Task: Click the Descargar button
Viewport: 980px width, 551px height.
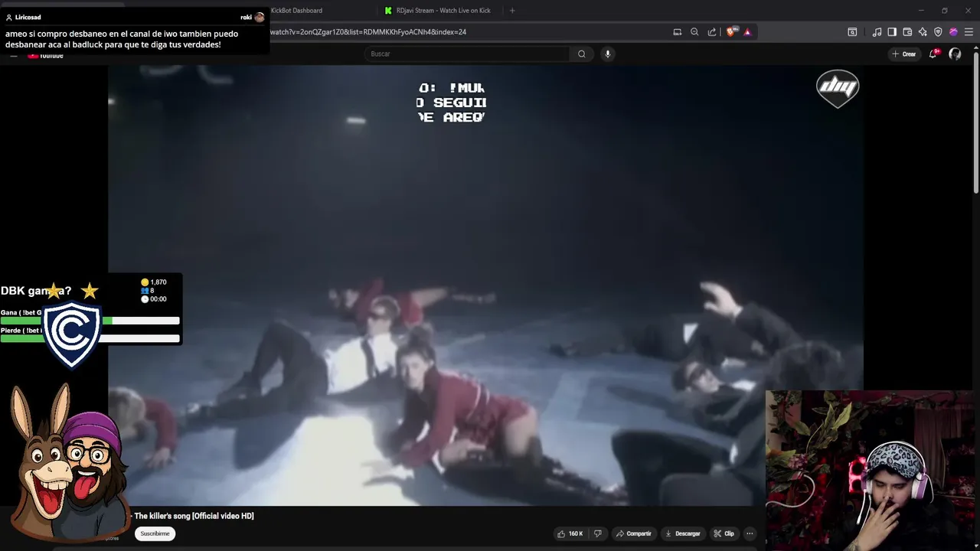Action: (x=682, y=533)
